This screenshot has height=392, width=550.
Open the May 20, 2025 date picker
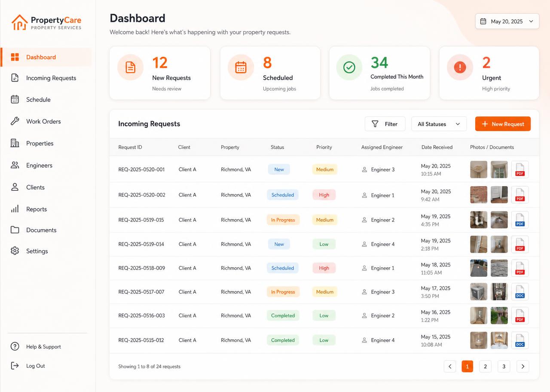507,21
